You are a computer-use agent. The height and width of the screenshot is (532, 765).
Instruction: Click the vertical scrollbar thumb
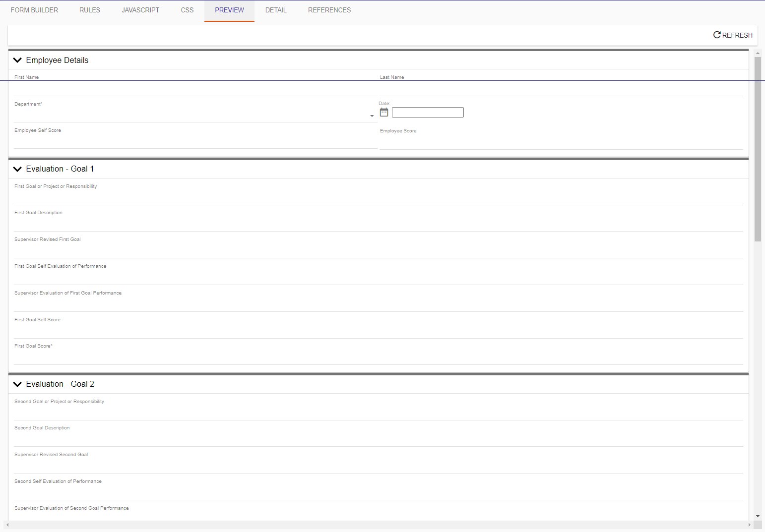pos(758,149)
